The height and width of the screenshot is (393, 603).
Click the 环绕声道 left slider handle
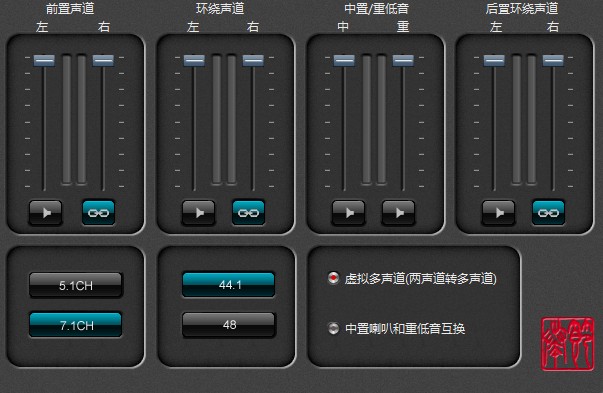pos(194,60)
